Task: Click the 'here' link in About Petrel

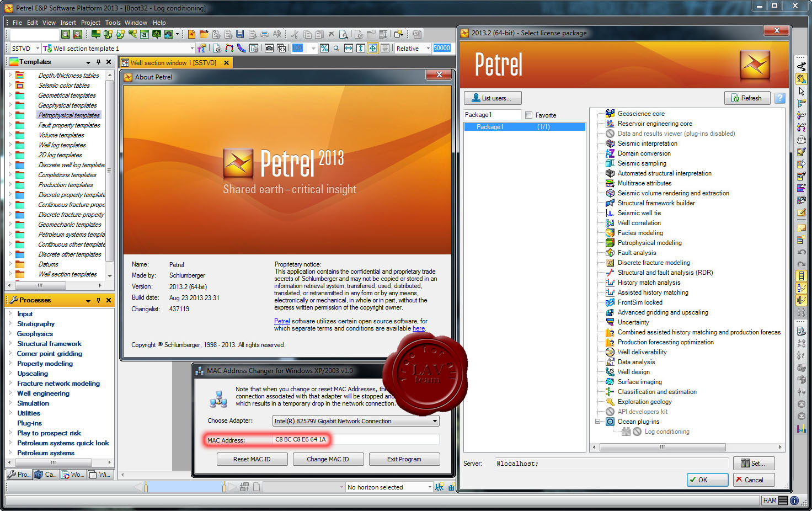Action: point(419,328)
